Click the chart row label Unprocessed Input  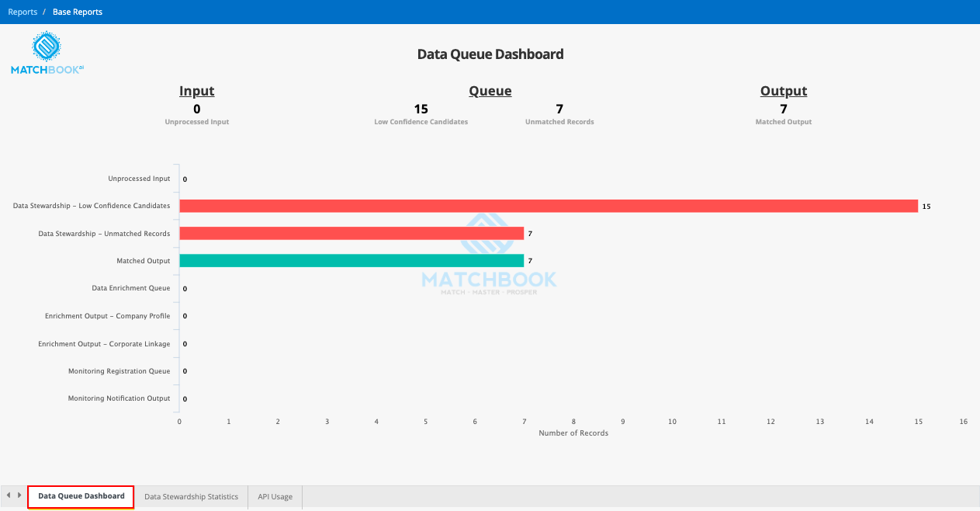tap(139, 179)
